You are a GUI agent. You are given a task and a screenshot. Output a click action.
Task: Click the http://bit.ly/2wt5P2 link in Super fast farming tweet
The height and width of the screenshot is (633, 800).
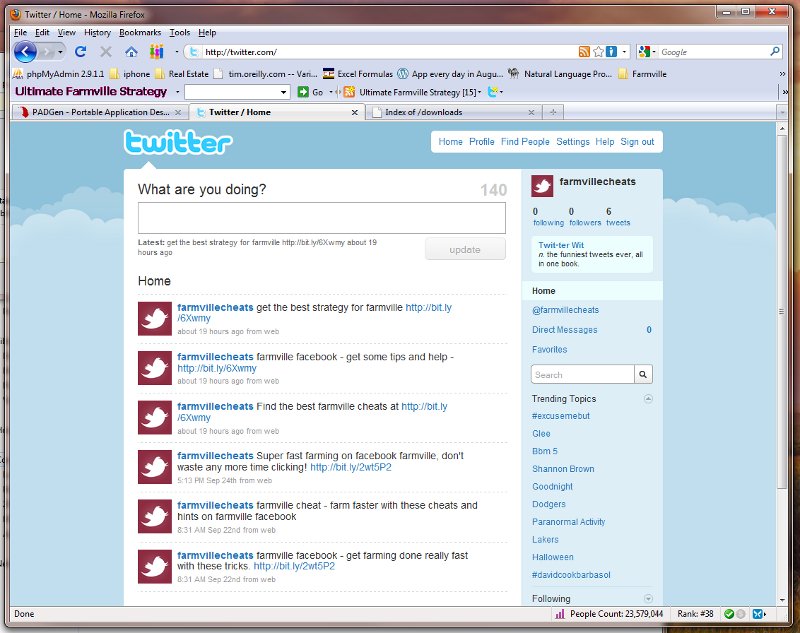point(351,467)
